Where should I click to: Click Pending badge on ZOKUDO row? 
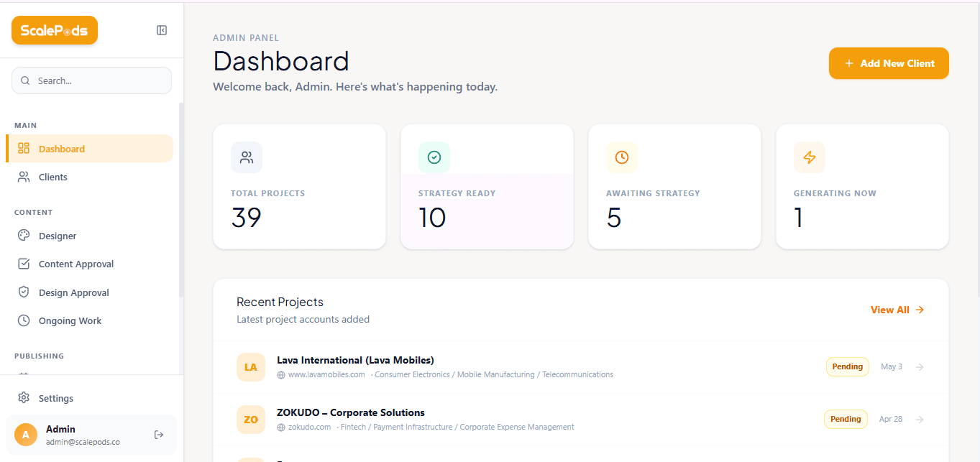point(846,419)
